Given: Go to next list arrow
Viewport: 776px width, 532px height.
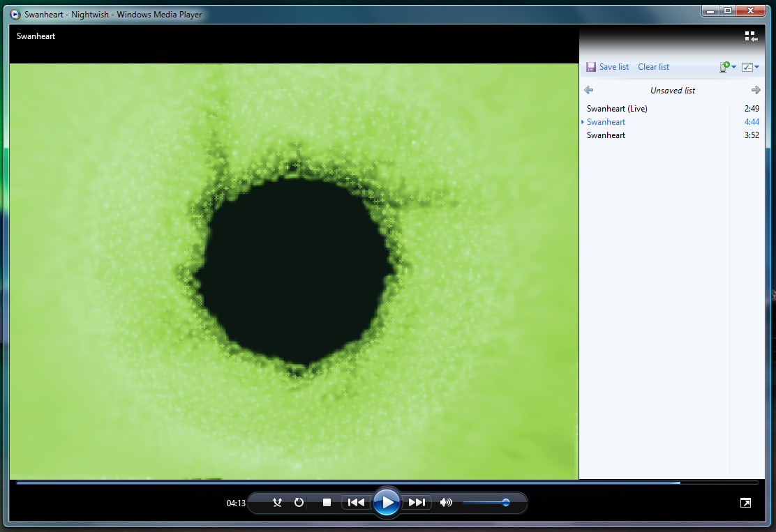Looking at the screenshot, I should point(756,90).
